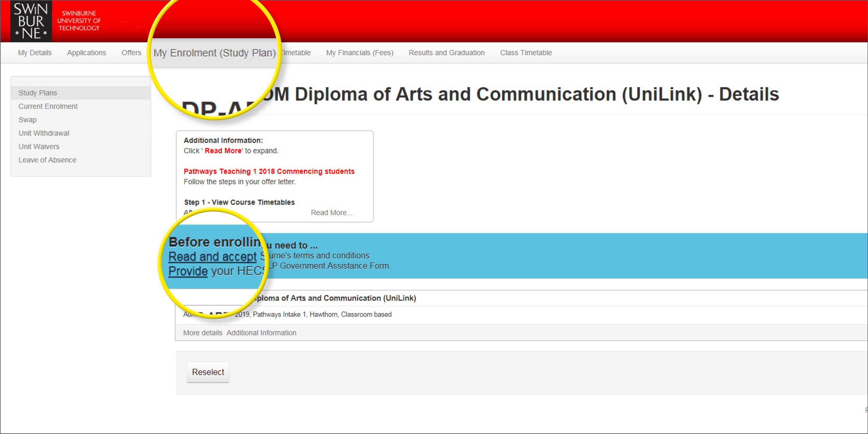The width and height of the screenshot is (868, 434).
Task: Open Unit Waivers sidebar item
Action: tap(39, 147)
